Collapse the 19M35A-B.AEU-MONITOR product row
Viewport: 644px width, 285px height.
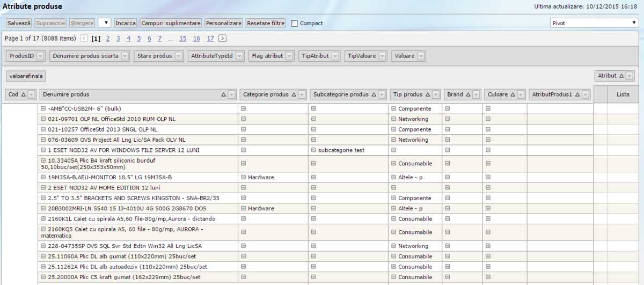pyautogui.click(x=43, y=177)
